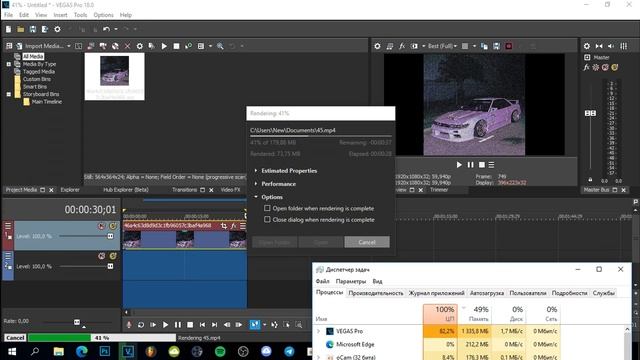Click record microphone button in transport bar
Screen dimensions: 640x360
[129, 325]
